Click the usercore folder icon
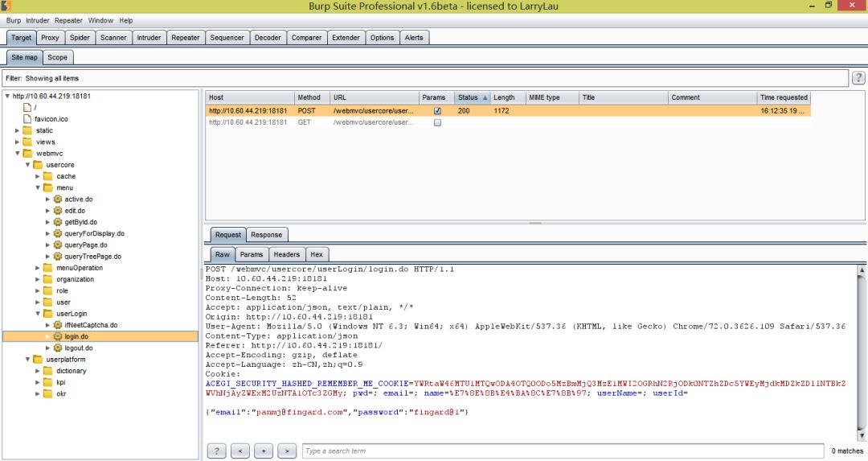The width and height of the screenshot is (868, 461). pos(38,165)
